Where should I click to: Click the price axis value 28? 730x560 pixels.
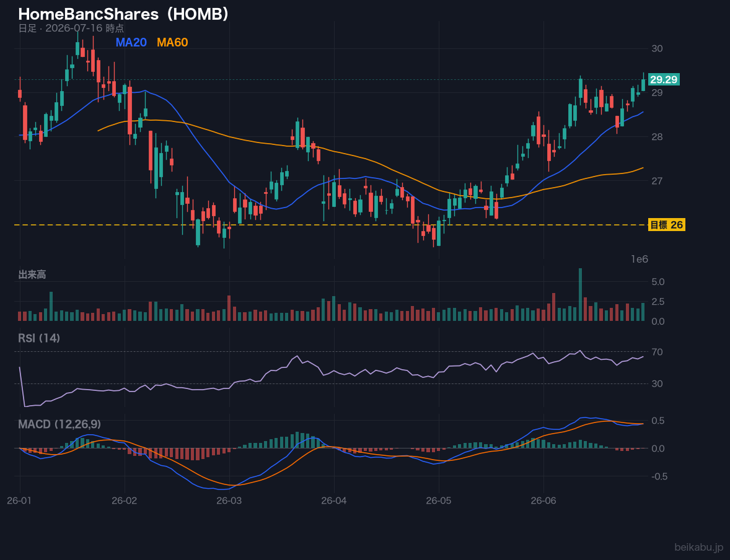(657, 136)
